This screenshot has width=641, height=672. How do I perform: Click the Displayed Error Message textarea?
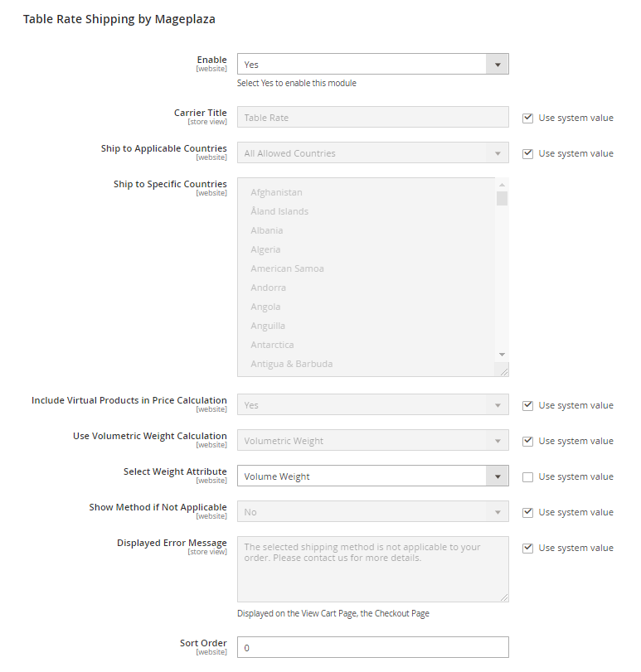coord(372,568)
